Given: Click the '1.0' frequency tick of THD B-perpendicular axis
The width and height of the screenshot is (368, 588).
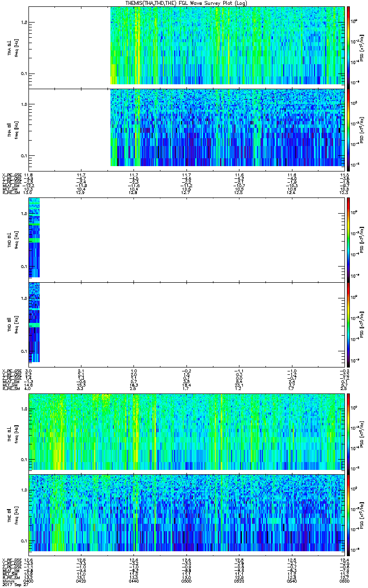Looking at the screenshot, I should pyautogui.click(x=24, y=214).
